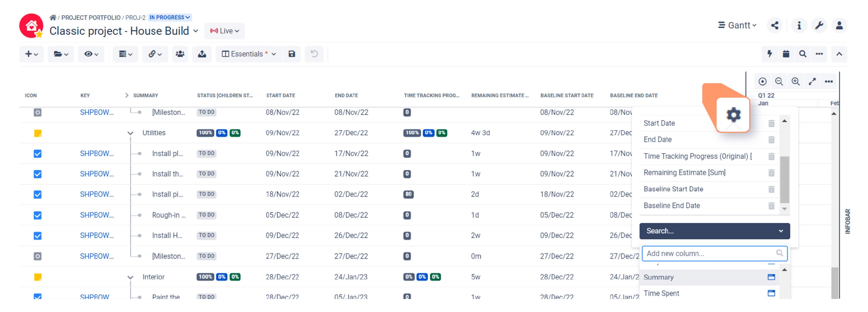Screen dimensions: 868x312
Task: Click Utilities 100% status progress badge
Action: 205,133
